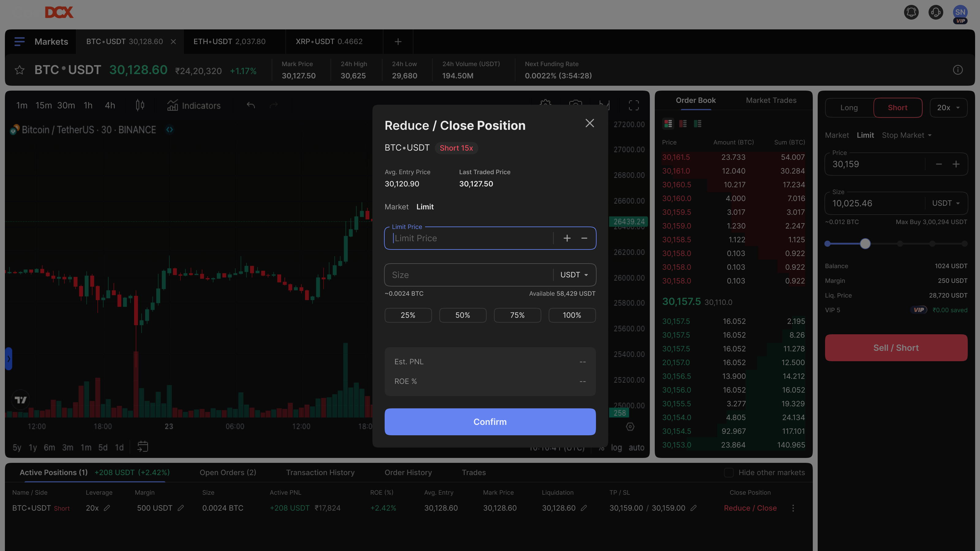
Task: Select 25% size button
Action: click(408, 315)
